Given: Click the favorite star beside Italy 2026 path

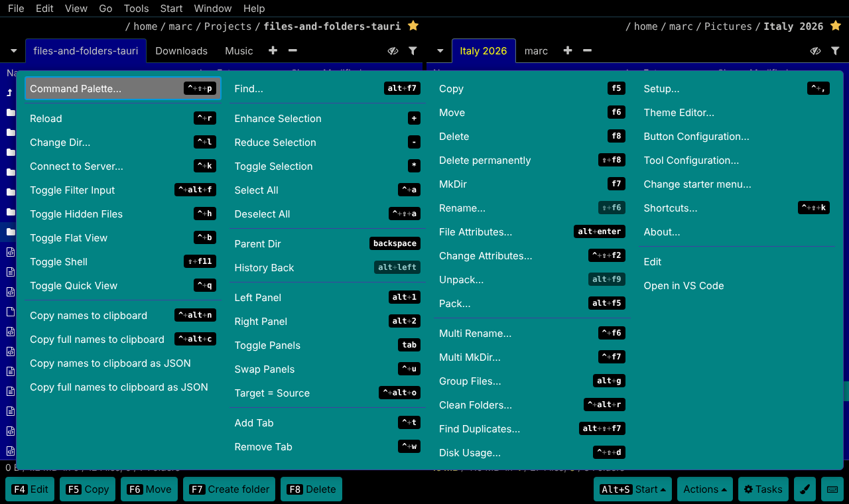Looking at the screenshot, I should point(836,26).
